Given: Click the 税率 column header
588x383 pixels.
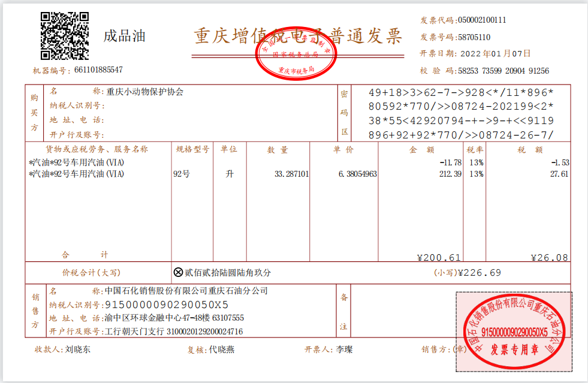Looking at the screenshot, I should pyautogui.click(x=475, y=150).
